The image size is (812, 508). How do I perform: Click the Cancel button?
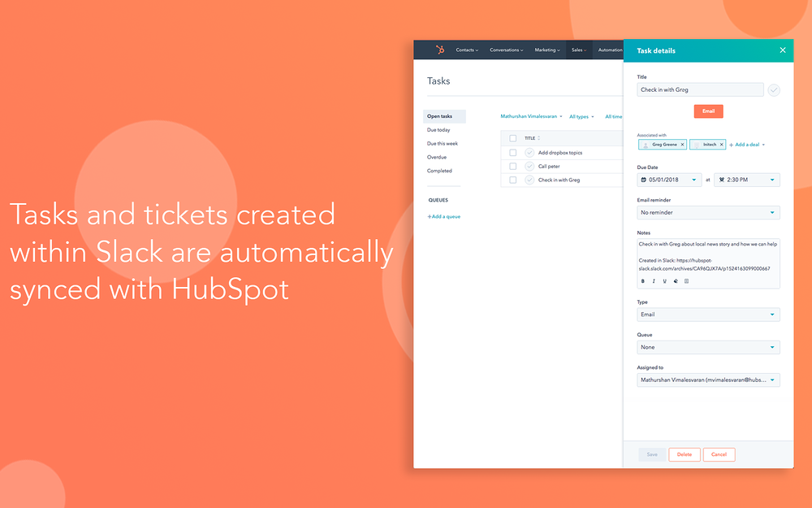(719, 454)
